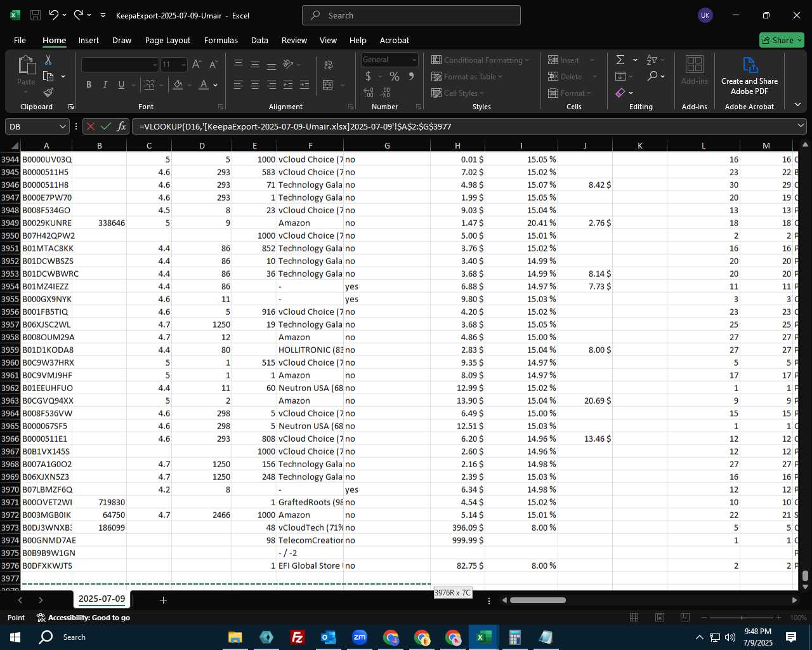812x650 pixels.
Task: Switch to Page Layout view icon
Action: [x=660, y=618]
